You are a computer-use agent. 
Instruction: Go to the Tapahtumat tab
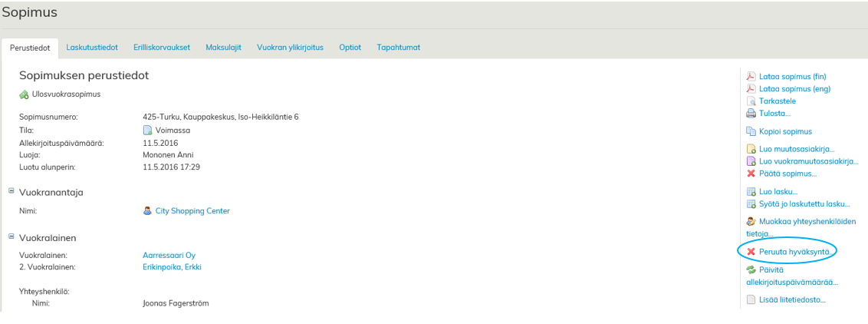tap(398, 48)
